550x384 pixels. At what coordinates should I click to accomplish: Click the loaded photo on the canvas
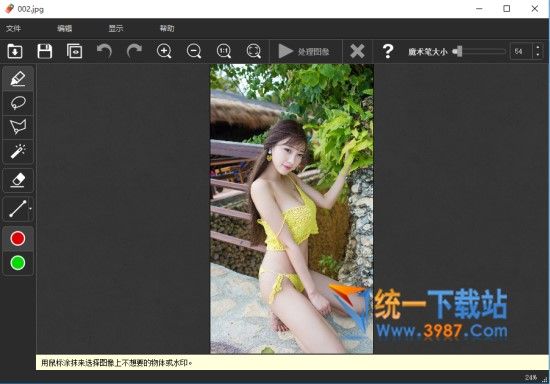pos(291,209)
